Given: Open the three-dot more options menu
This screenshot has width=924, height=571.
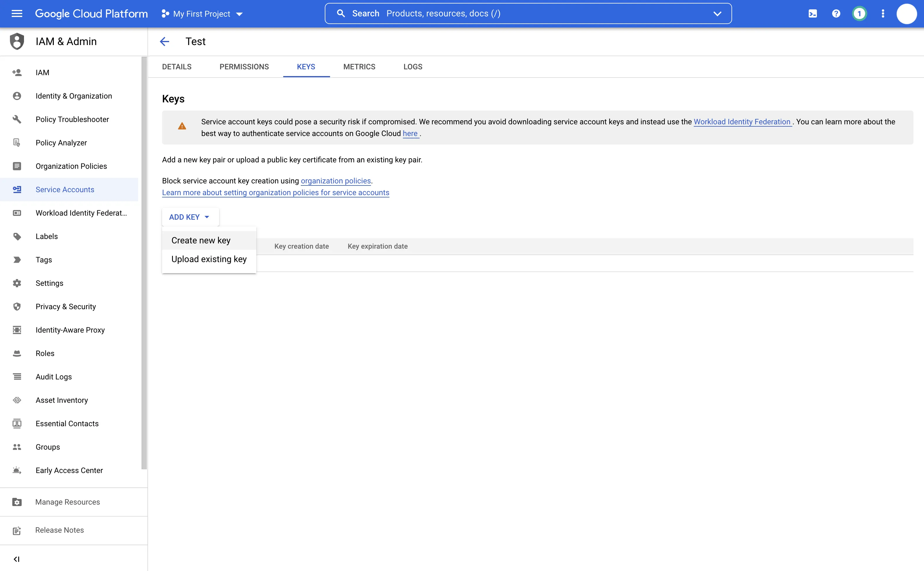Looking at the screenshot, I should pos(883,13).
